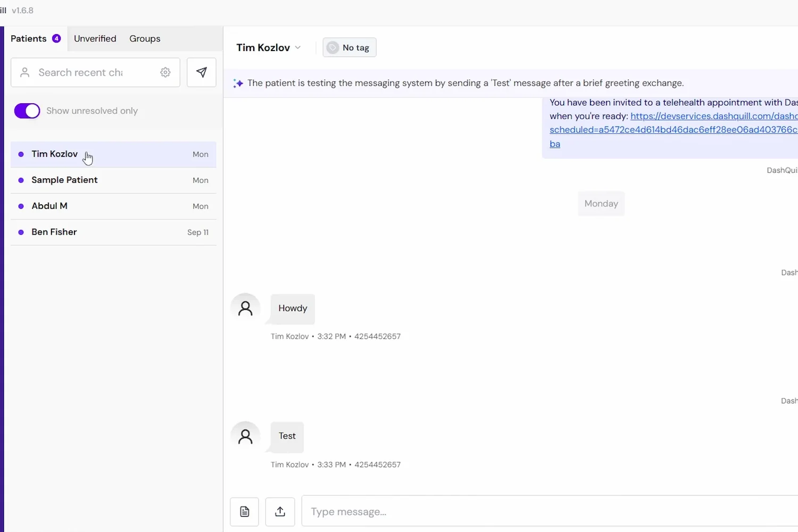Toggle Show unresolved only switch
Viewport: 798px width, 532px height.
pyautogui.click(x=27, y=111)
